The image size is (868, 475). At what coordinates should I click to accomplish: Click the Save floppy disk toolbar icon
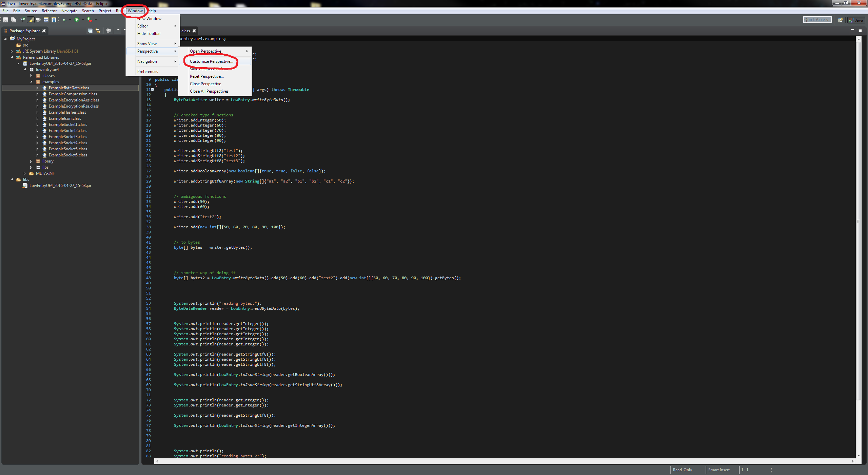pyautogui.click(x=5, y=20)
